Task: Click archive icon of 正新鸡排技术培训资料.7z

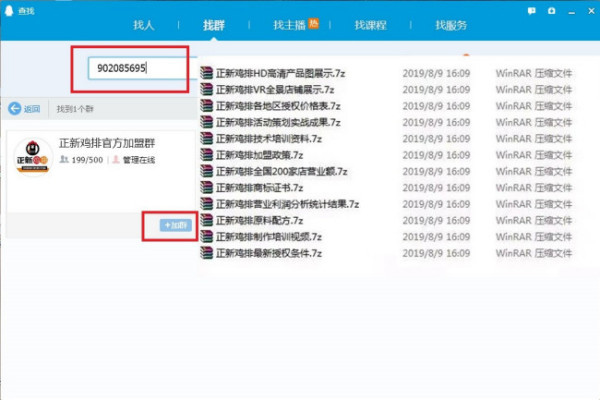Action: tap(207, 138)
